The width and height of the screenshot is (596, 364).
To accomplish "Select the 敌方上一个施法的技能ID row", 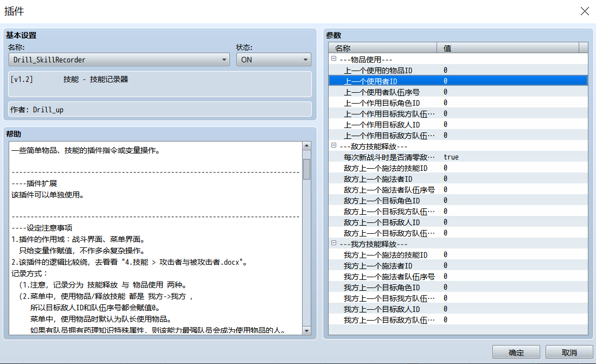I will point(458,168).
